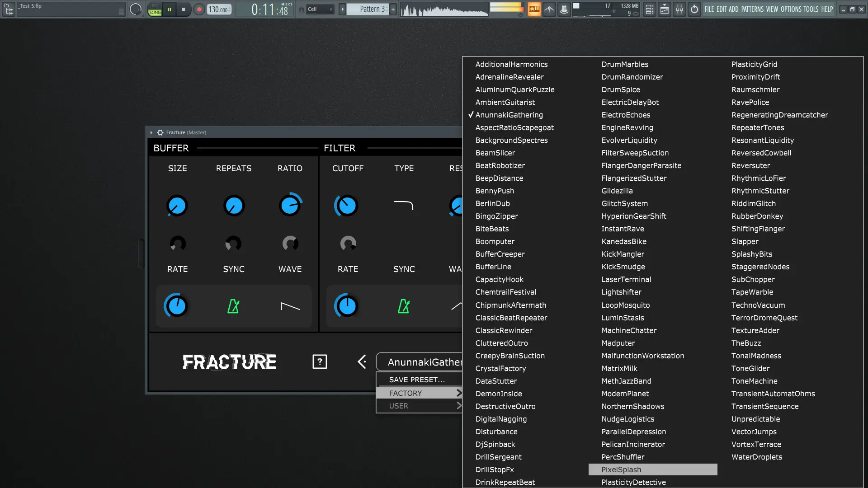Open the PATTERNS menu
The image size is (868, 488).
pos(752,9)
